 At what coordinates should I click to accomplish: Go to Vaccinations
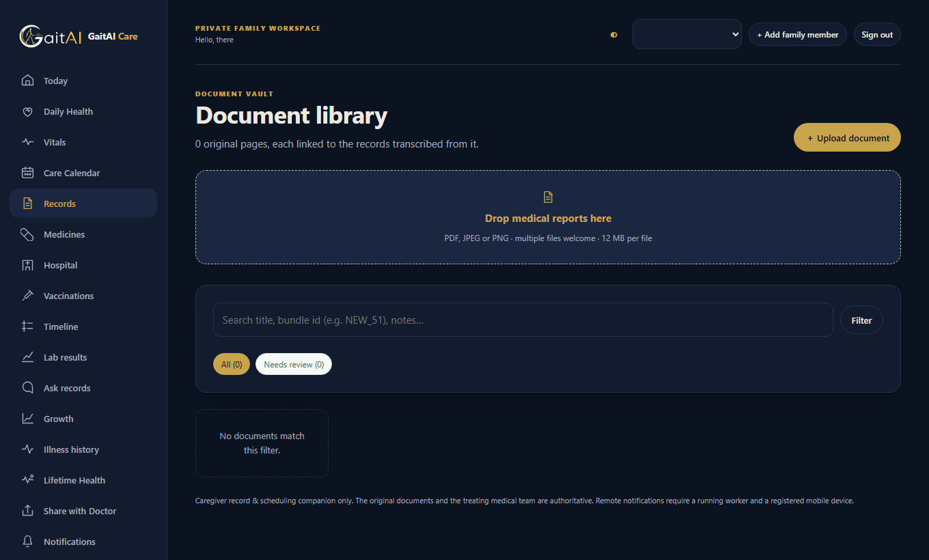click(x=83, y=296)
